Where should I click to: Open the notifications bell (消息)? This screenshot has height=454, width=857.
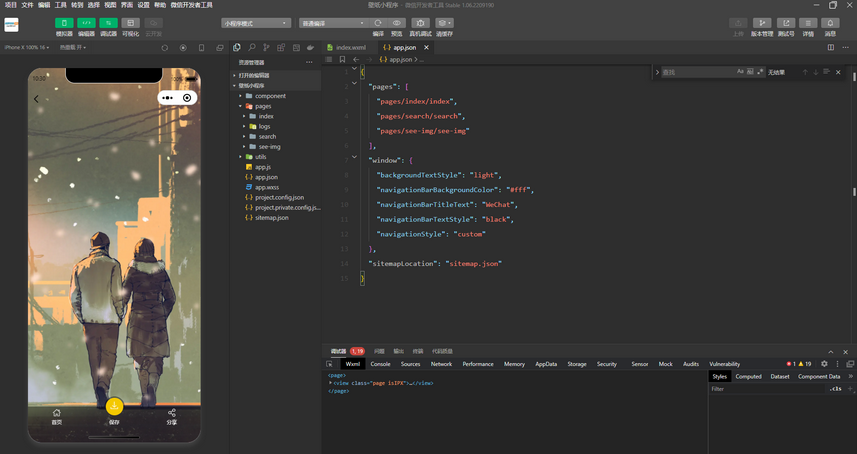(x=830, y=23)
